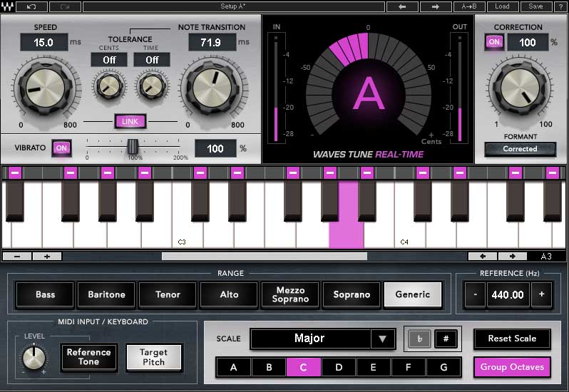Screen dimensions: 569x392
Task: Open the Major scale dropdown
Action: [322, 339]
